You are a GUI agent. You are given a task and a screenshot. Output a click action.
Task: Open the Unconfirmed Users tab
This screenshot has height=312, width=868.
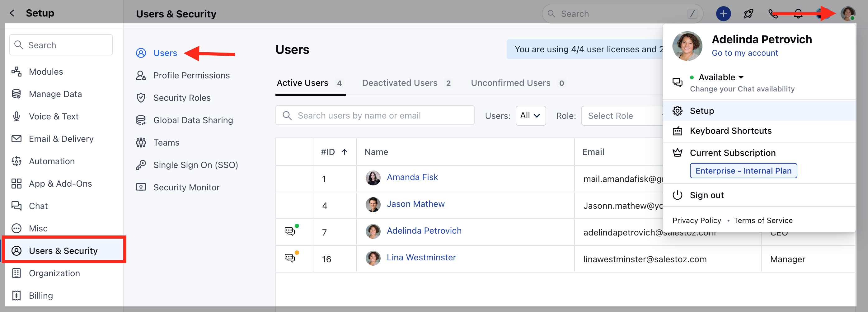tap(510, 83)
